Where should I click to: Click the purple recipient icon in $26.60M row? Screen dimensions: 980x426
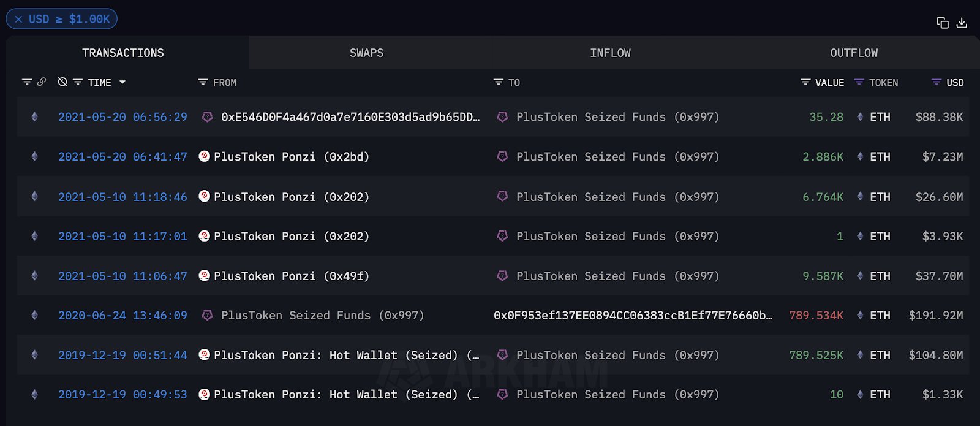(x=502, y=196)
